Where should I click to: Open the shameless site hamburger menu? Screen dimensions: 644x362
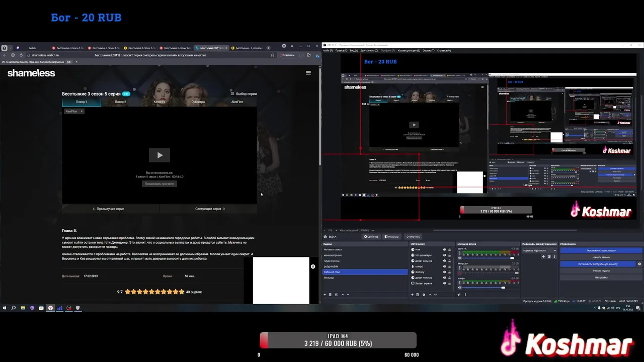point(308,73)
